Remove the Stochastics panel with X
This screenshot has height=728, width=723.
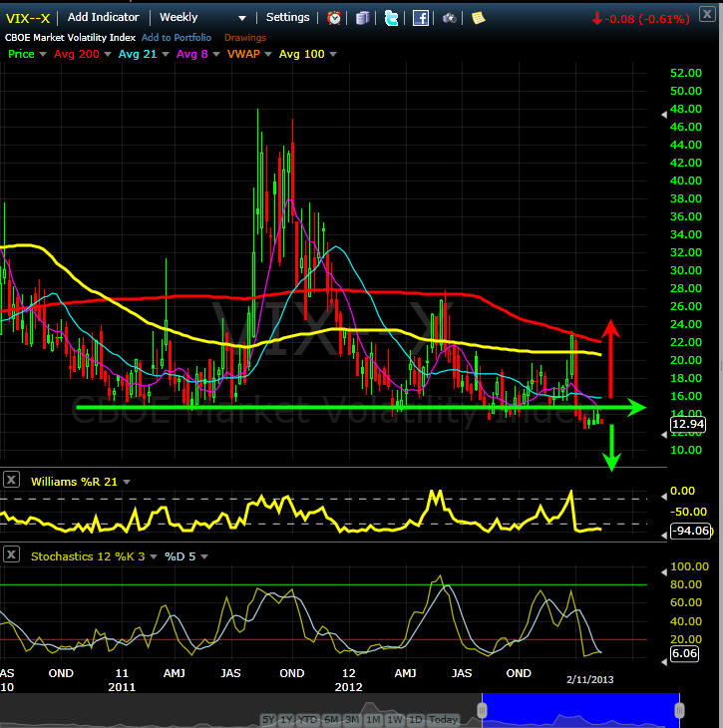12,554
